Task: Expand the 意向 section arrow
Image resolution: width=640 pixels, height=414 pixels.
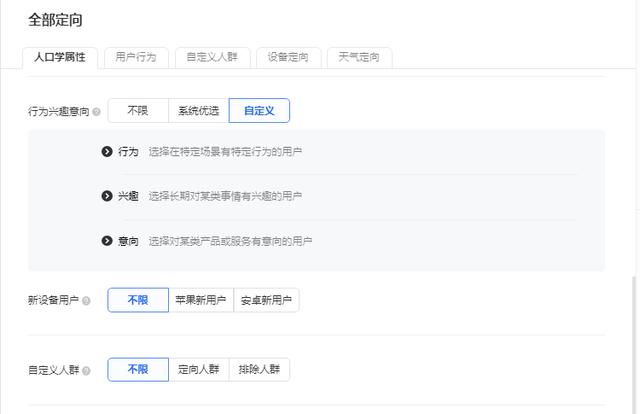Action: (107, 241)
